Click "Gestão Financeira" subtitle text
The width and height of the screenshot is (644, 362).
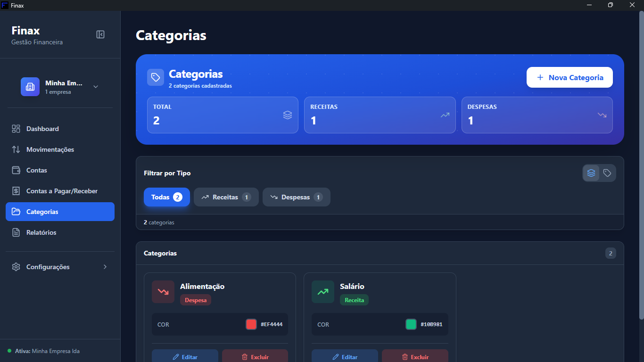[37, 42]
